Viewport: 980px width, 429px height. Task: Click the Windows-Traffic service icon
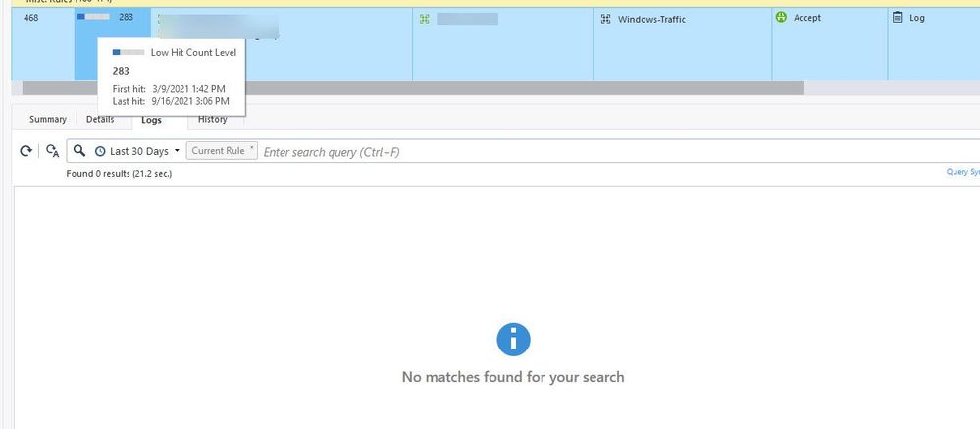pos(605,19)
